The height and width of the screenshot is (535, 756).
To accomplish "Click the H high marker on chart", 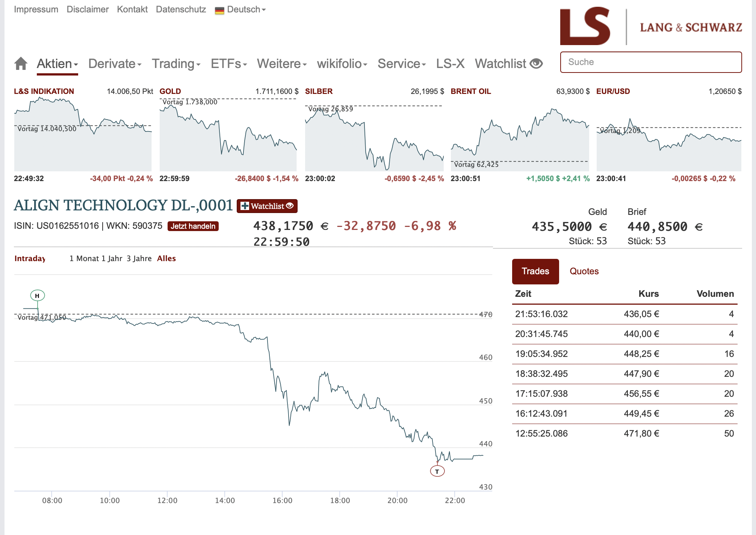I will tap(37, 296).
